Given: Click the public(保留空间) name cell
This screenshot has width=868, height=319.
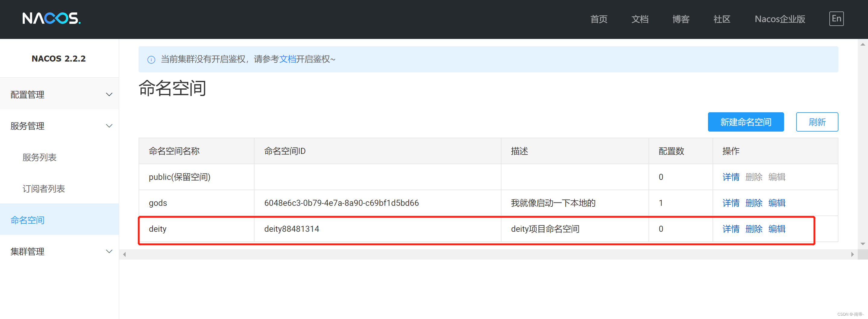Looking at the screenshot, I should (197, 177).
